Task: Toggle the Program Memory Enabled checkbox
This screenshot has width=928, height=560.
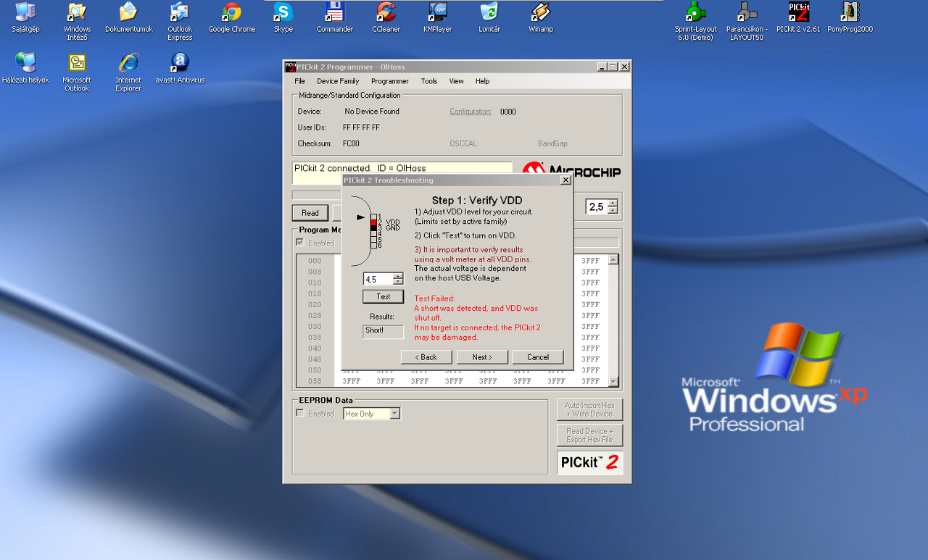Action: click(300, 243)
